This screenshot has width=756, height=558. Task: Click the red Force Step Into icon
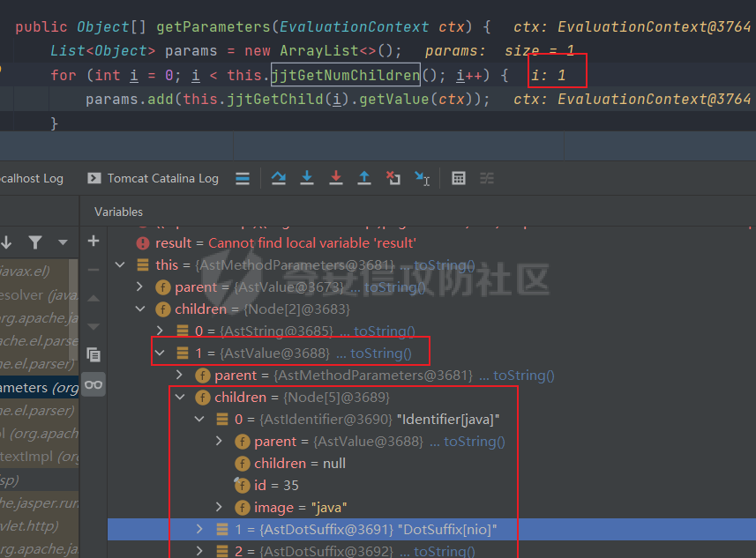(335, 178)
